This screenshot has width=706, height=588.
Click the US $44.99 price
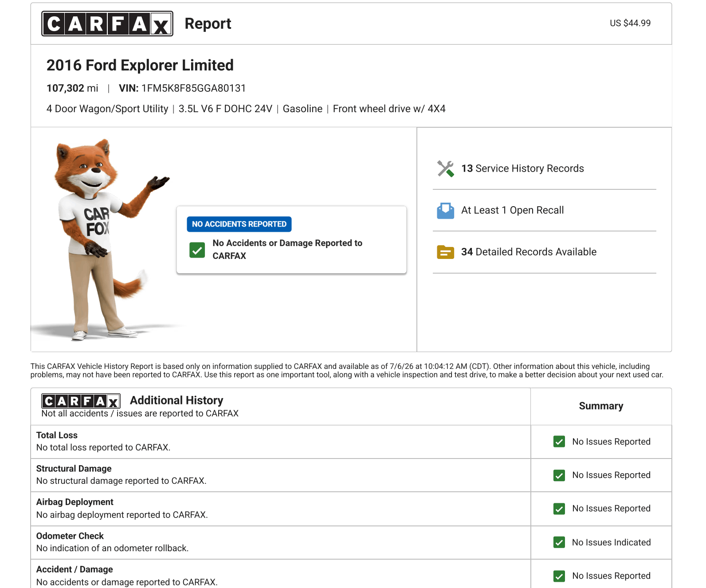[630, 23]
